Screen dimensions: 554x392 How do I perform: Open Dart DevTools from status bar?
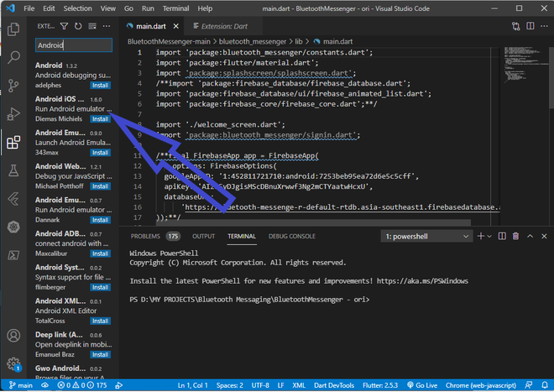[334, 385]
